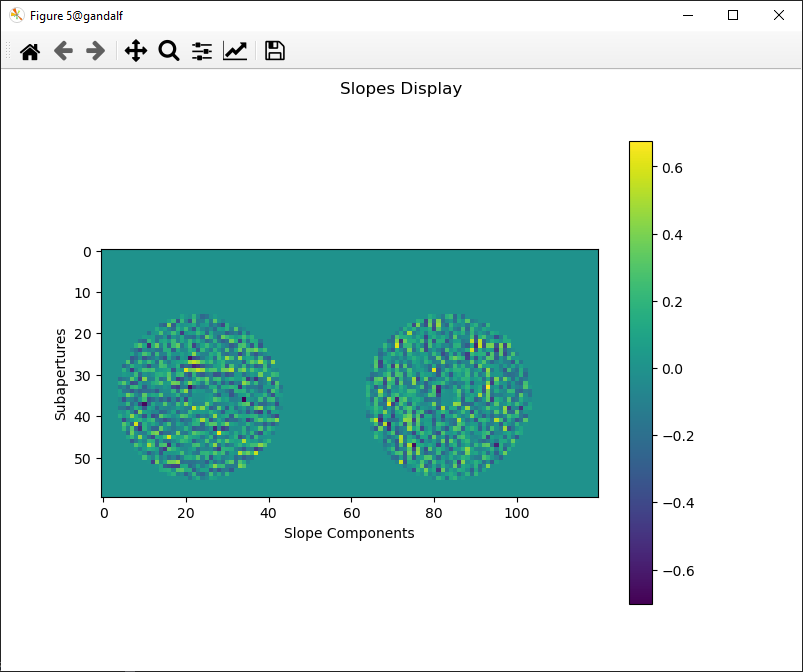
Task: Maximize the Figure 5 window
Action: coord(733,15)
